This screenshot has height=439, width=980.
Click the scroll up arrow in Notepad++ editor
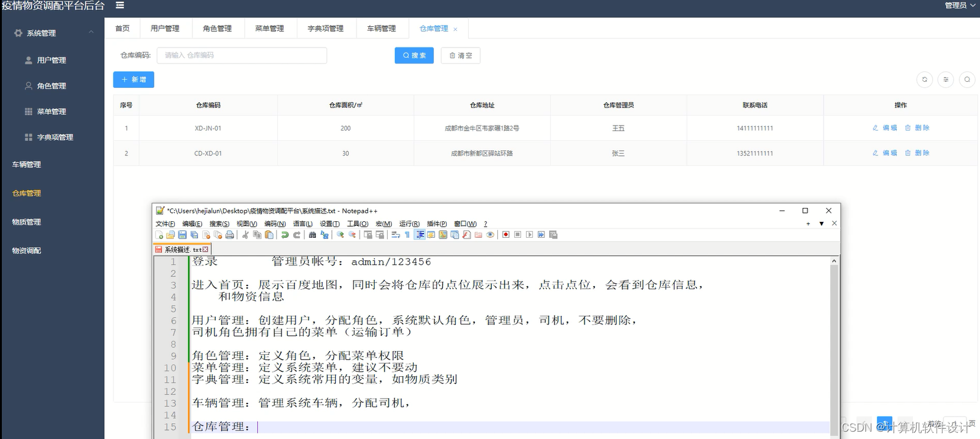[x=834, y=261]
